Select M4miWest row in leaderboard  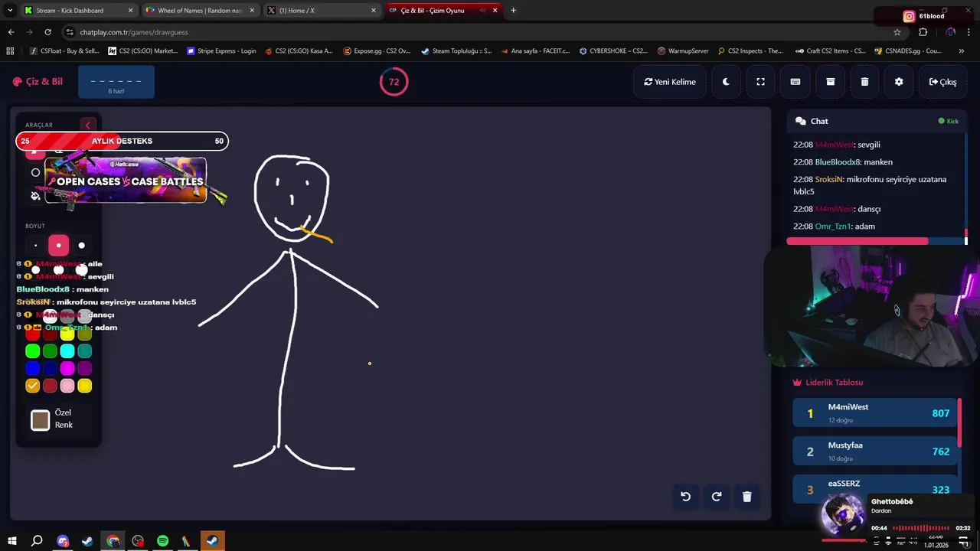[x=874, y=413]
